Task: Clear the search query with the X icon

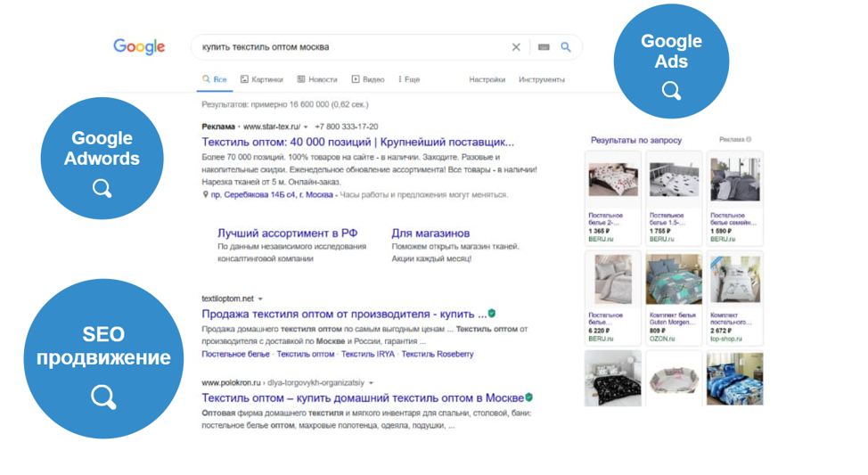Action: 516,47
